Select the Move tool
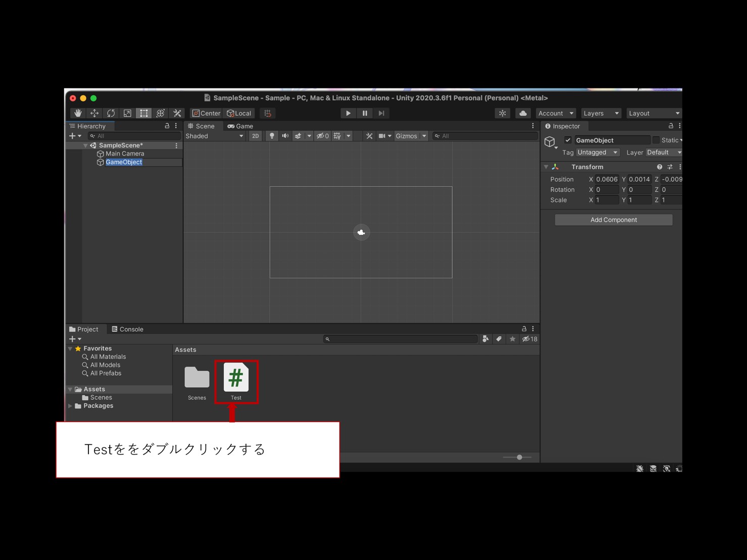747x560 pixels. pyautogui.click(x=94, y=113)
